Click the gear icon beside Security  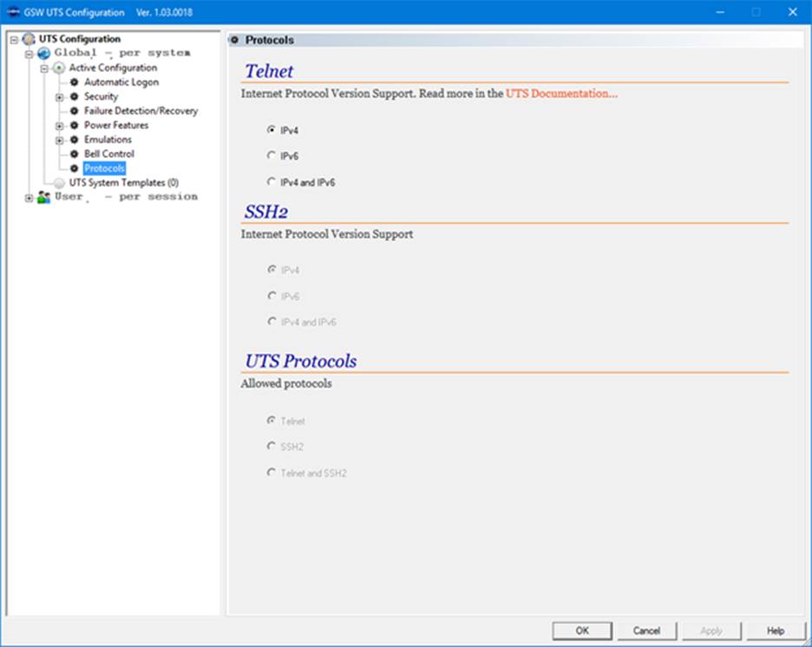coord(74,96)
